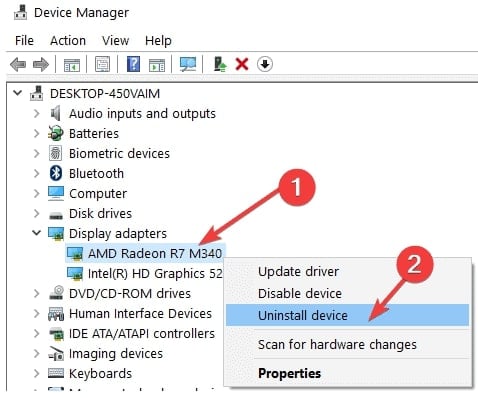Click the IDE ATA/ATAPI controllers icon
Screen dimensions: 478x398
[x=56, y=334]
